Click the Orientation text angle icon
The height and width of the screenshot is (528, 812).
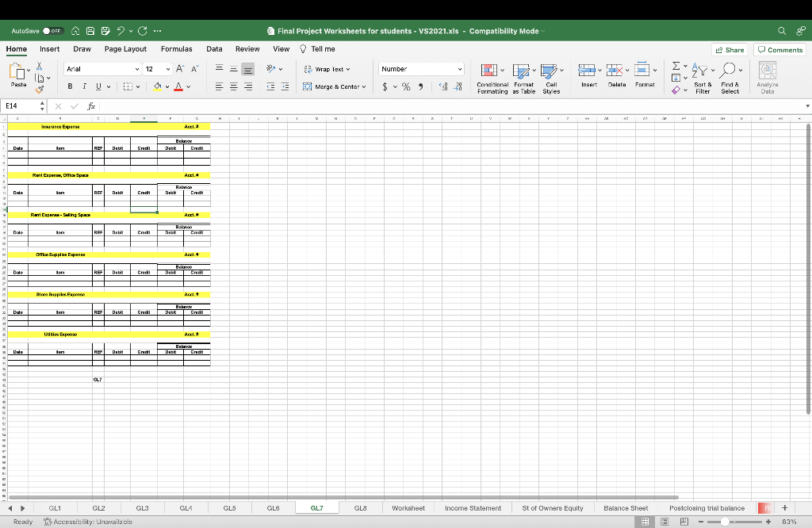(270, 69)
